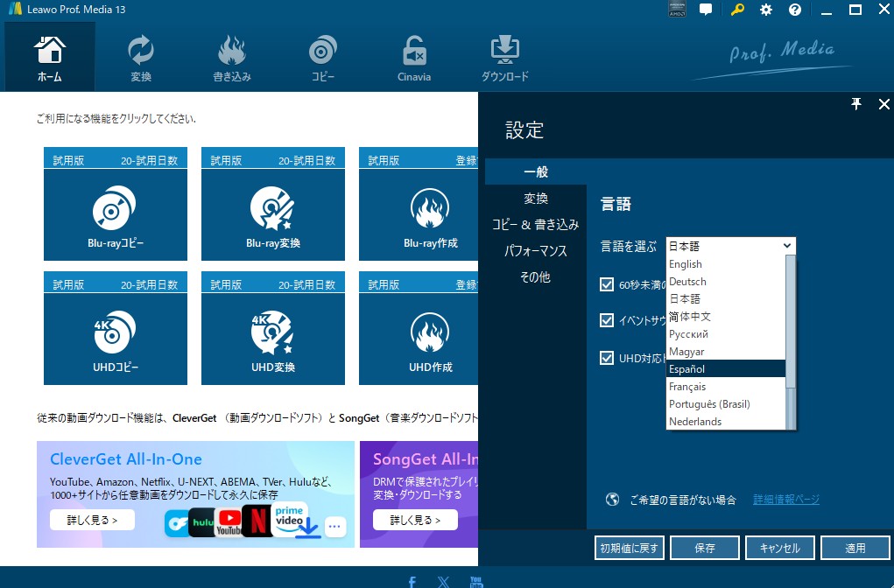Open the 書き込み (Burn) module
The width and height of the screenshot is (894, 588).
click(232, 57)
